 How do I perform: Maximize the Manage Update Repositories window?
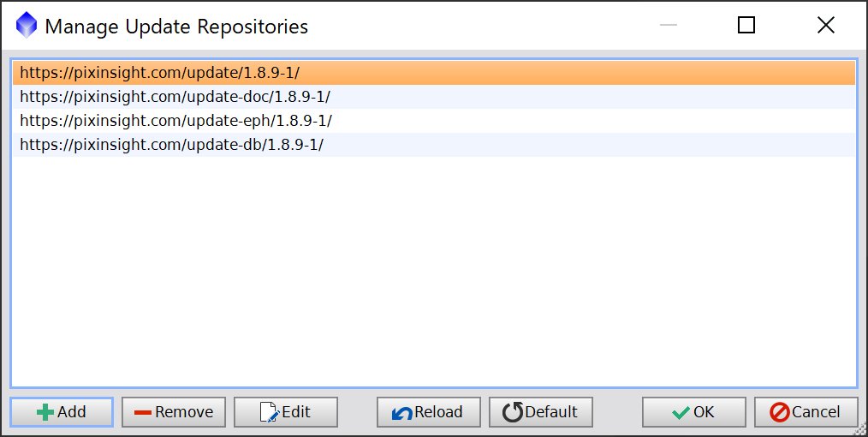pyautogui.click(x=746, y=25)
